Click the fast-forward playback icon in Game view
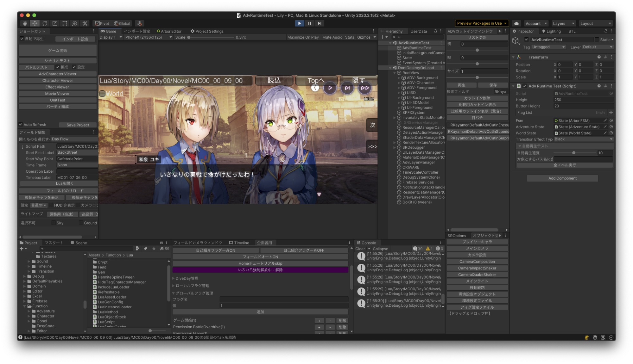633x364 pixels. (x=364, y=88)
